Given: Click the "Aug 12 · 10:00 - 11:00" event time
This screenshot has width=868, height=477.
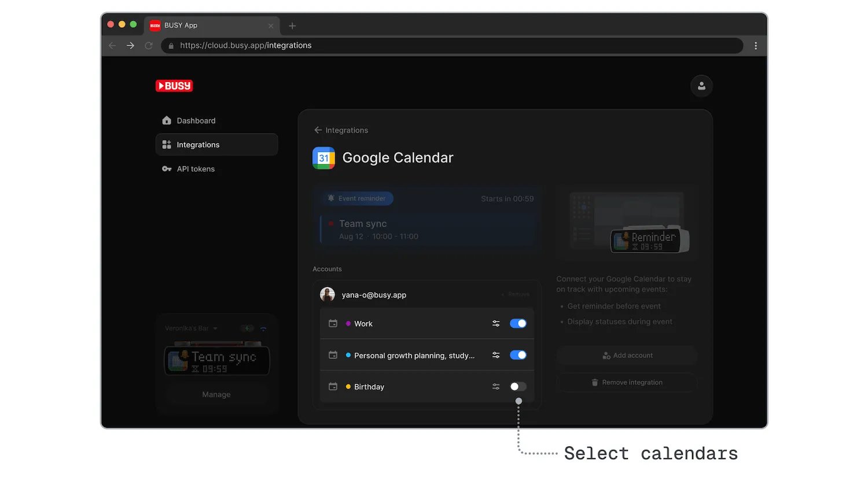Looking at the screenshot, I should pyautogui.click(x=378, y=236).
